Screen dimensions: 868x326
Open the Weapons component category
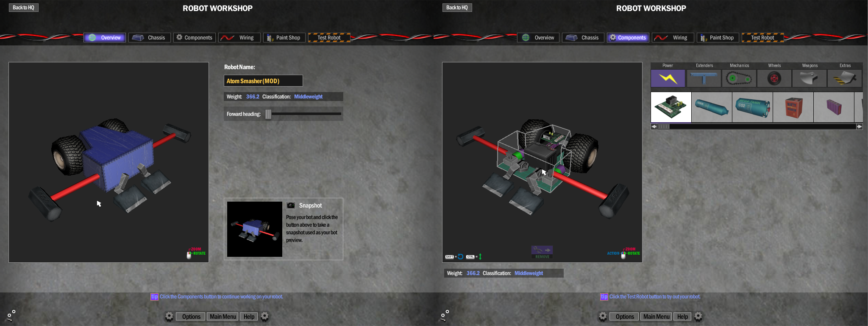click(809, 79)
